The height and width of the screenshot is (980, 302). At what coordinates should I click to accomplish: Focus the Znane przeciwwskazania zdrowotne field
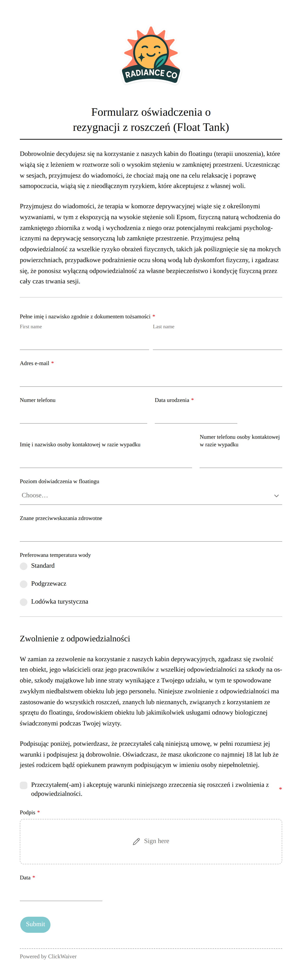(x=151, y=533)
